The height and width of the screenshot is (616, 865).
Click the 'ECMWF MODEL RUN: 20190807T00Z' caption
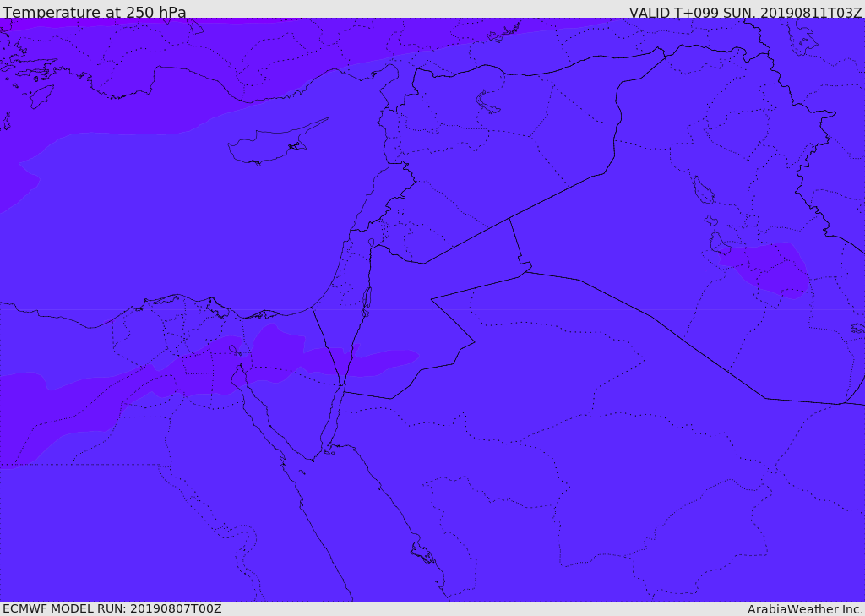[x=112, y=608]
